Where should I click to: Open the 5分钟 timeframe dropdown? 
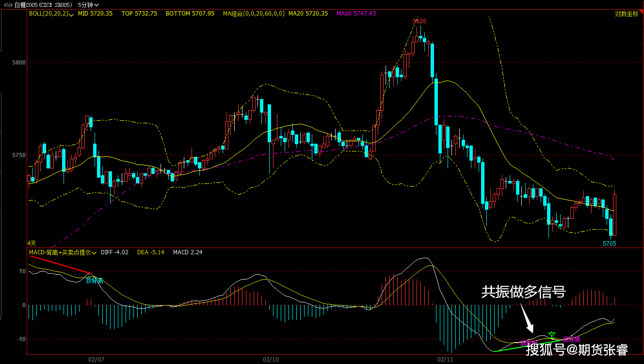[x=88, y=5]
